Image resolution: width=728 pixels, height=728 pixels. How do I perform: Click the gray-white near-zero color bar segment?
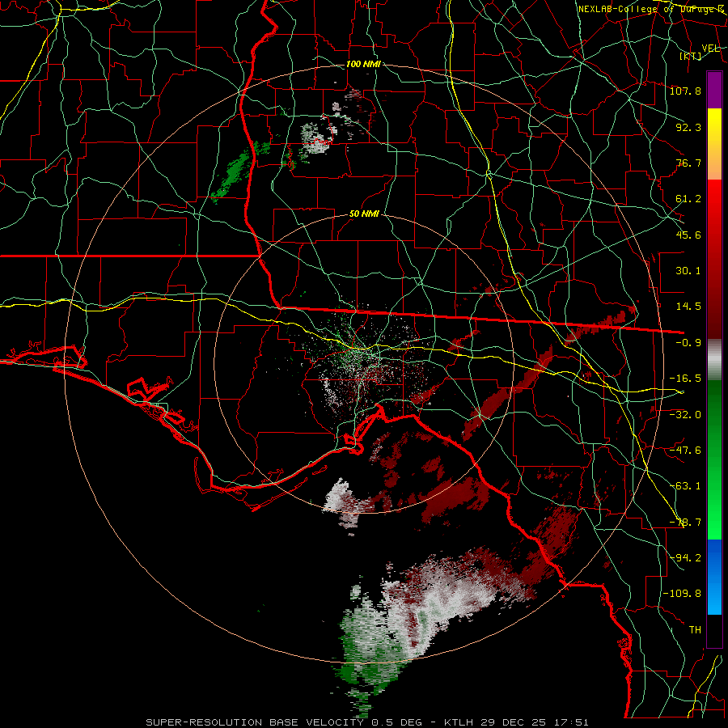(714, 360)
